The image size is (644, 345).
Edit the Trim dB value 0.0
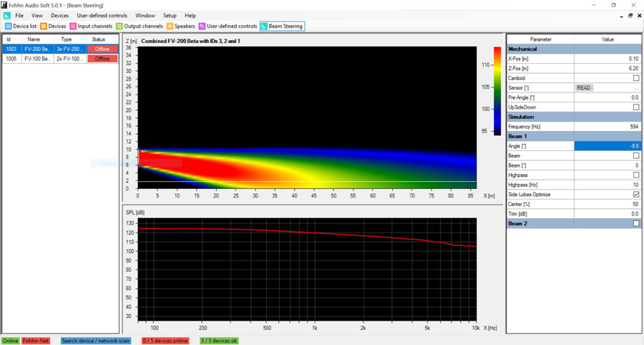(x=608, y=214)
